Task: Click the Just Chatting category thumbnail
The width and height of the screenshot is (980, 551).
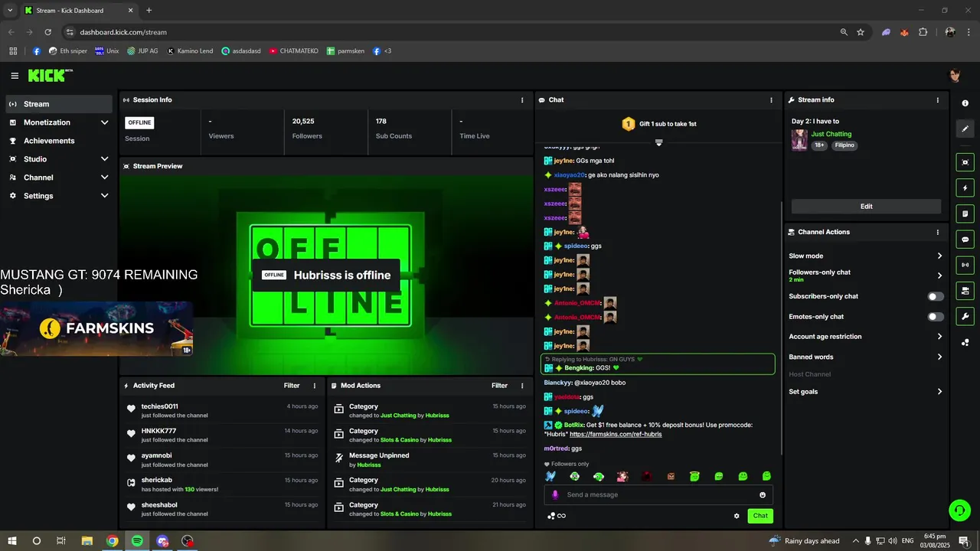Action: pos(799,140)
